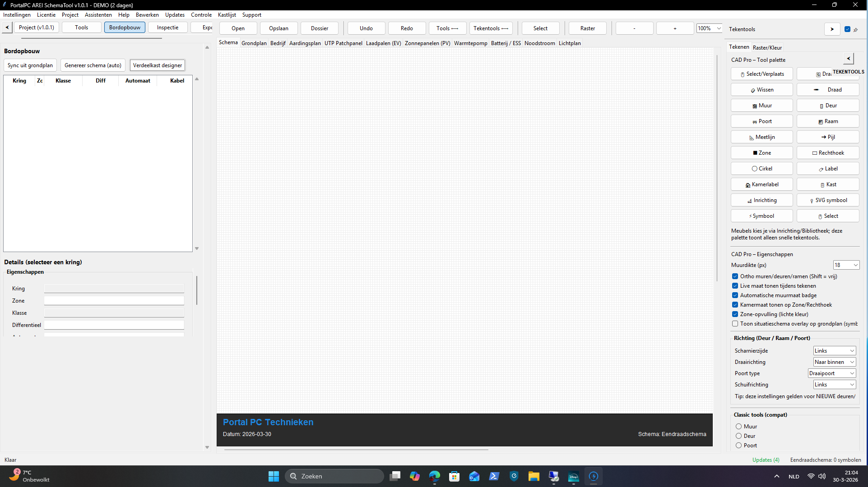Enable Toon situatieschema overlay checkbox

pos(735,324)
